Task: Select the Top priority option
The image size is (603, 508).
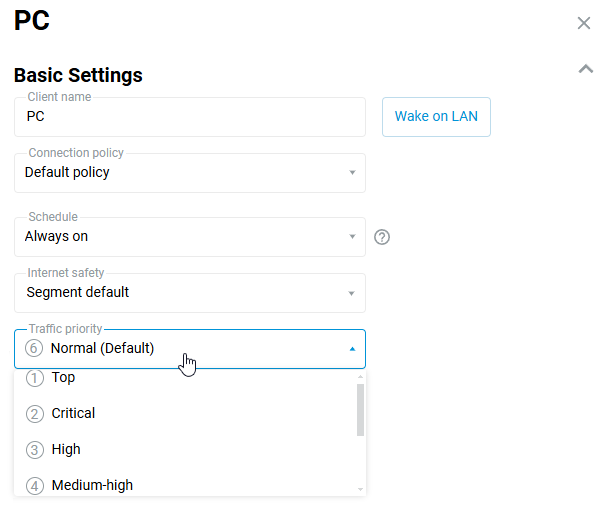Action: (x=63, y=378)
